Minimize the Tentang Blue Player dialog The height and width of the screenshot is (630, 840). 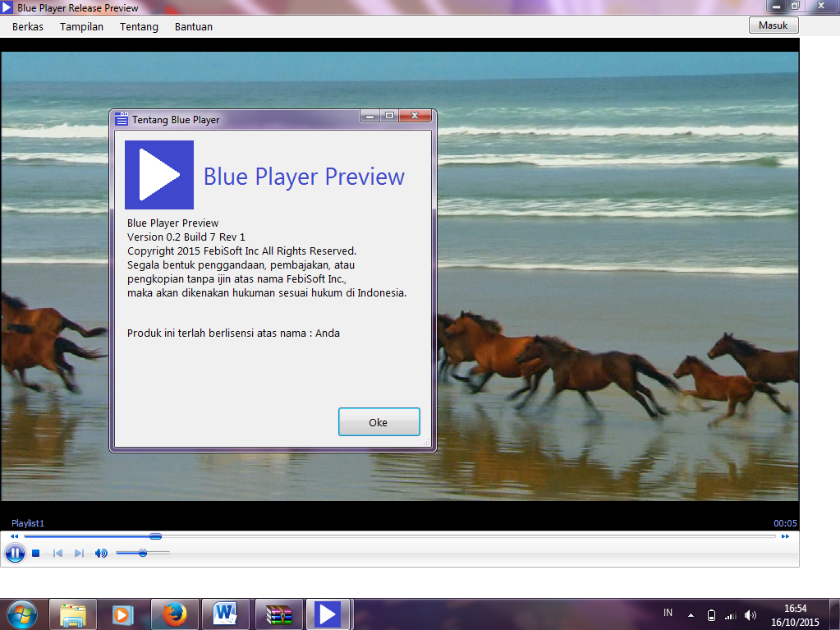click(370, 116)
